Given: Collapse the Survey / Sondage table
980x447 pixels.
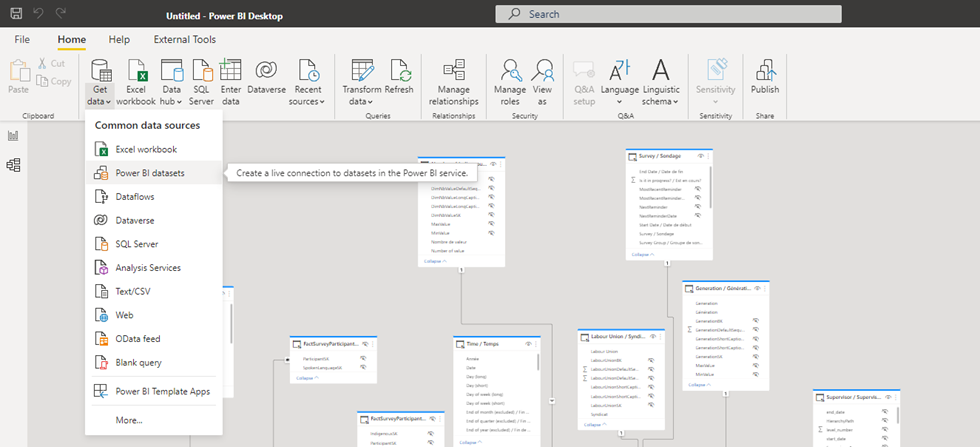Looking at the screenshot, I should tap(642, 254).
